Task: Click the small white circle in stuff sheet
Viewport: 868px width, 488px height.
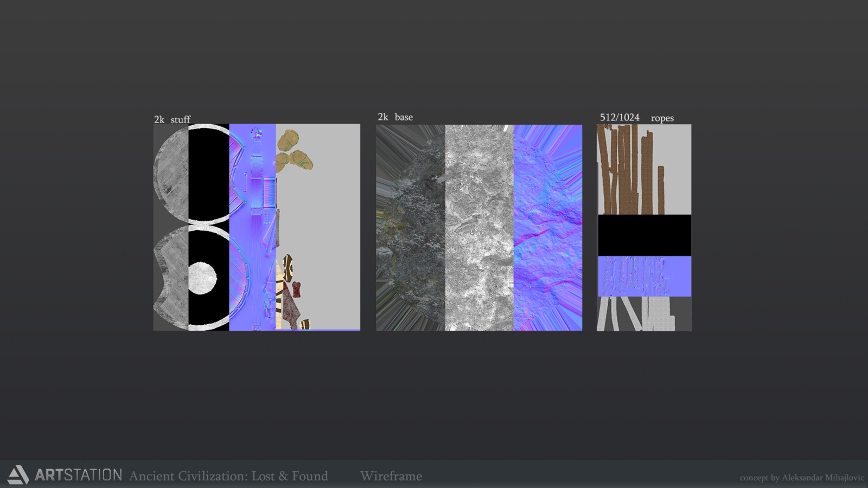Action: pos(202,278)
